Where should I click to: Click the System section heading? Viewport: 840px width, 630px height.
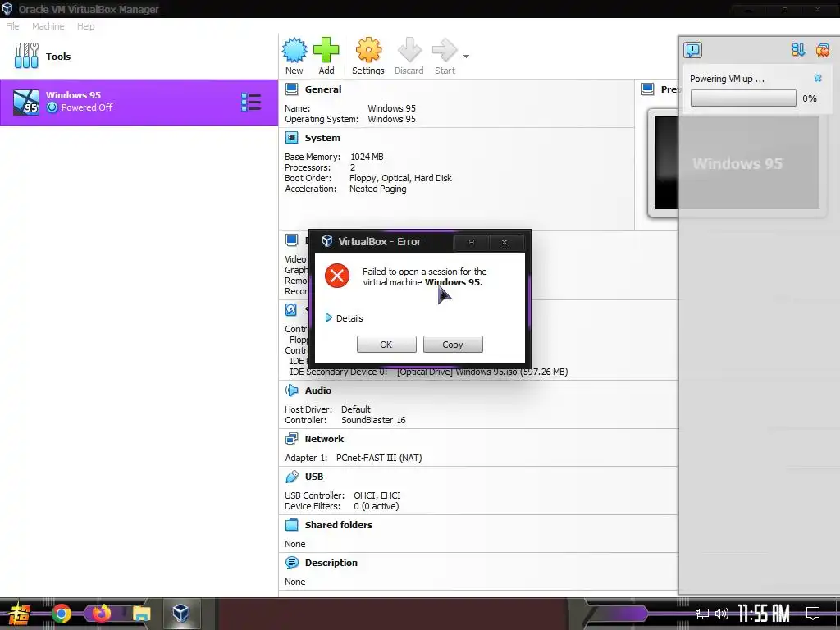[x=322, y=138]
